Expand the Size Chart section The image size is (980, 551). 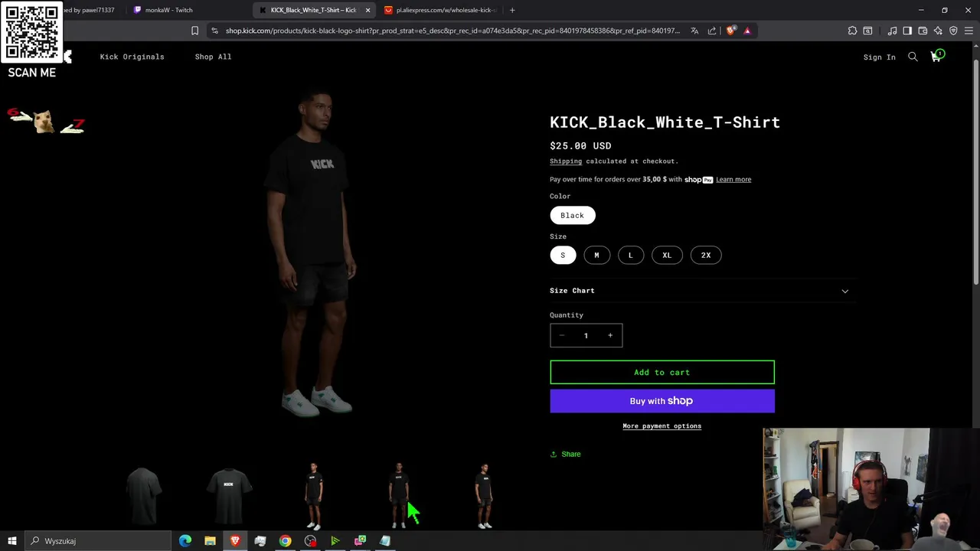tap(699, 291)
